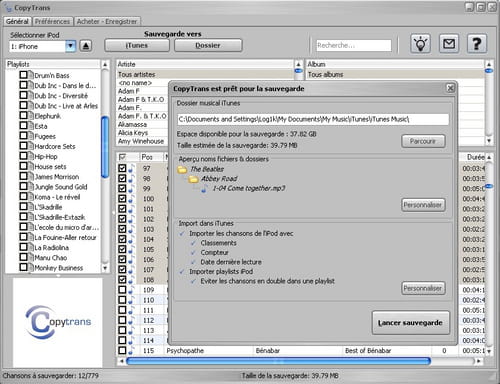Uncheck the track 97 checkbox
The width and height of the screenshot is (500, 384).
(122, 168)
